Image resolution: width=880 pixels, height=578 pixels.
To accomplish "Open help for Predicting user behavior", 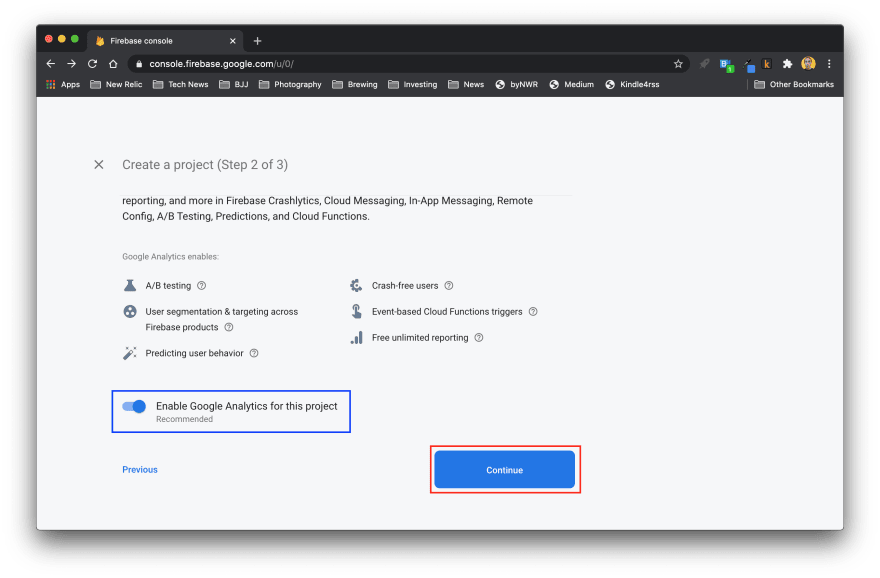I will [254, 353].
